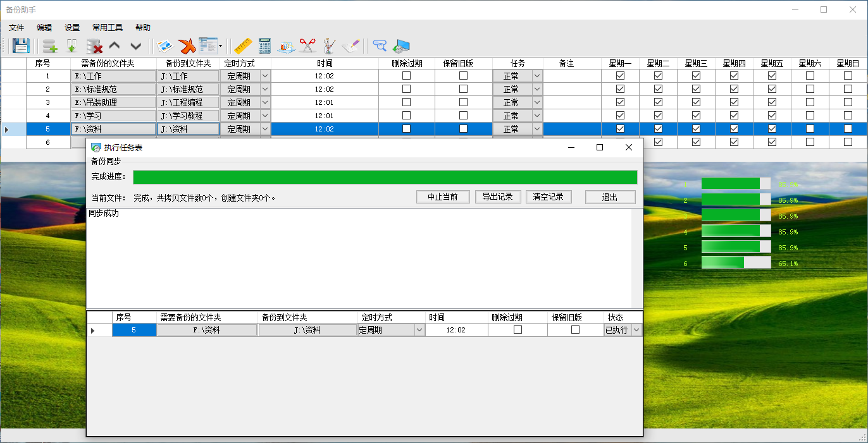Image resolution: width=868 pixels, height=443 pixels.
Task: Click the Save floppy disk icon
Action: click(x=22, y=46)
